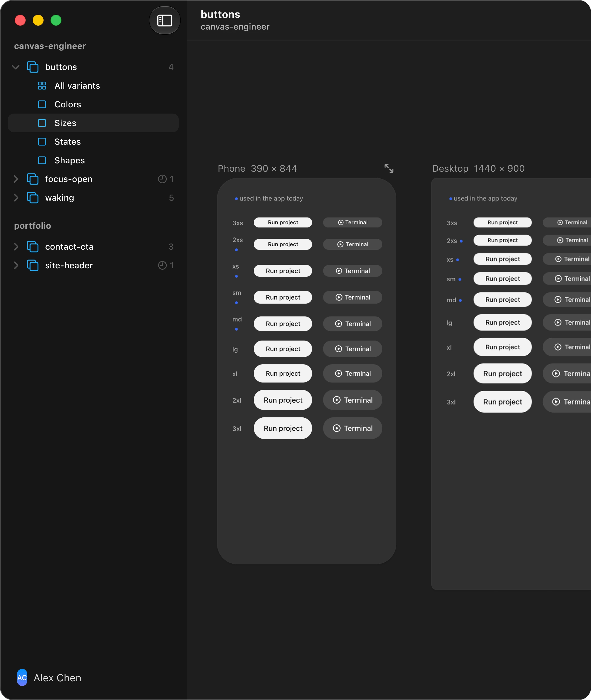Screen dimensions: 591x700
Task: Select the Sizes item in sidebar
Action: coord(93,123)
